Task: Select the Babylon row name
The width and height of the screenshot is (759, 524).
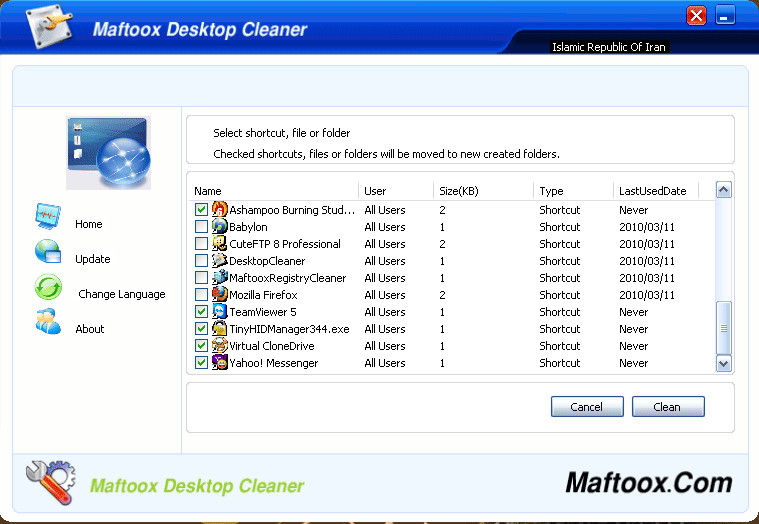Action: click(248, 227)
